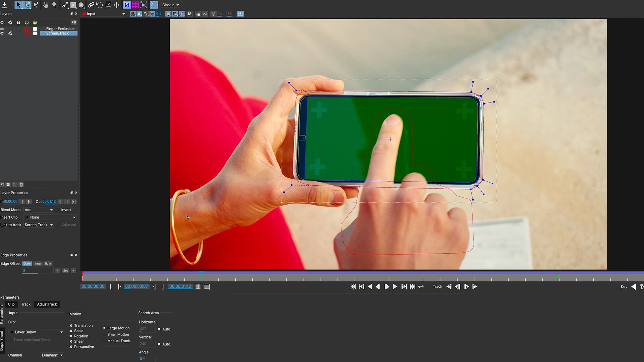
Task: Click the Save/download project icon
Action: (5, 5)
